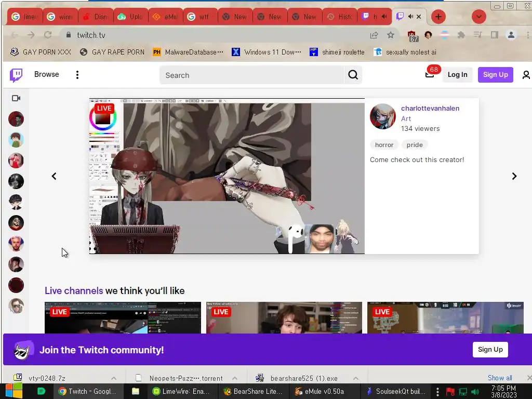Open the last sidebar channel avatar with sunglasses
Screen dimensions: 532x399
[16, 306]
